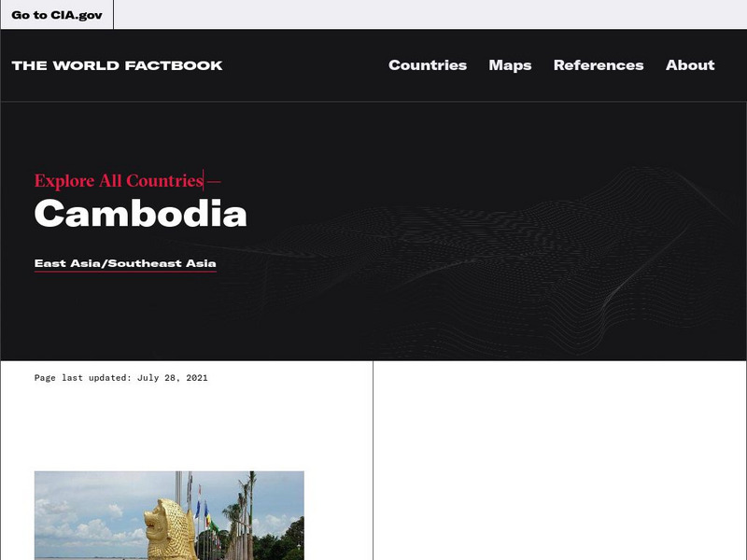Click the Cambodia page heading
This screenshot has width=747, height=560.
pyautogui.click(x=141, y=214)
